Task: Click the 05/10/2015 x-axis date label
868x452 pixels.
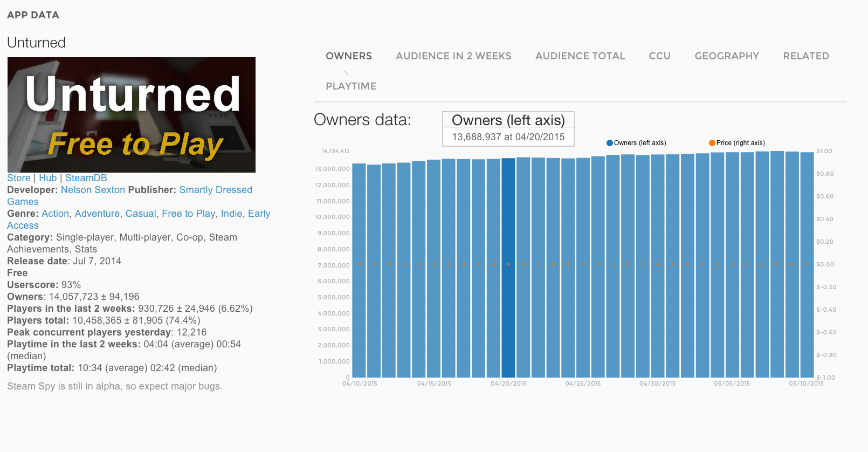Action: click(807, 383)
